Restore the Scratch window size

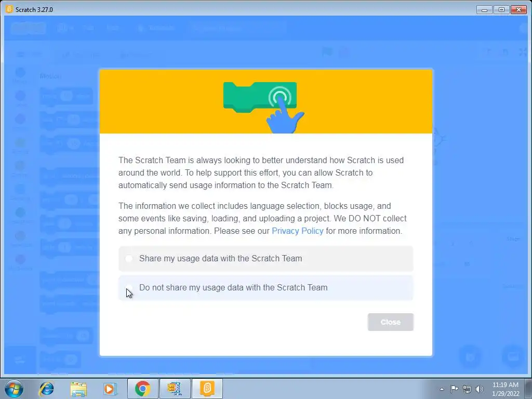(x=501, y=9)
